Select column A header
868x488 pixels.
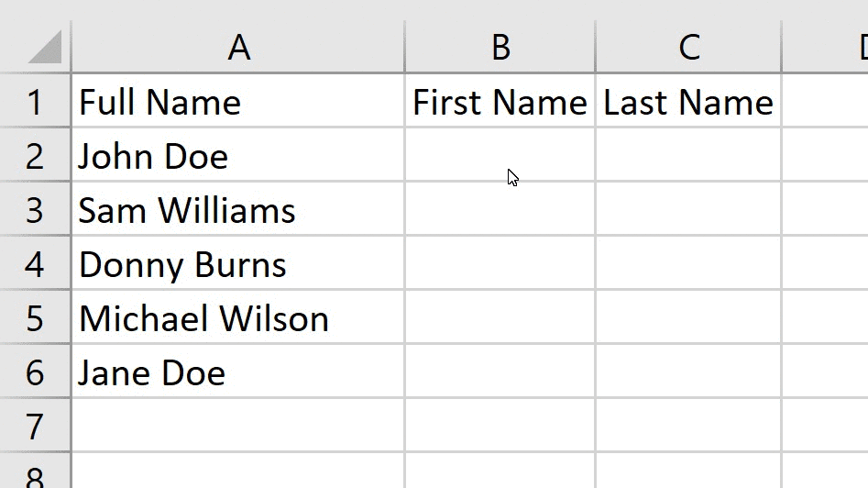[238, 47]
